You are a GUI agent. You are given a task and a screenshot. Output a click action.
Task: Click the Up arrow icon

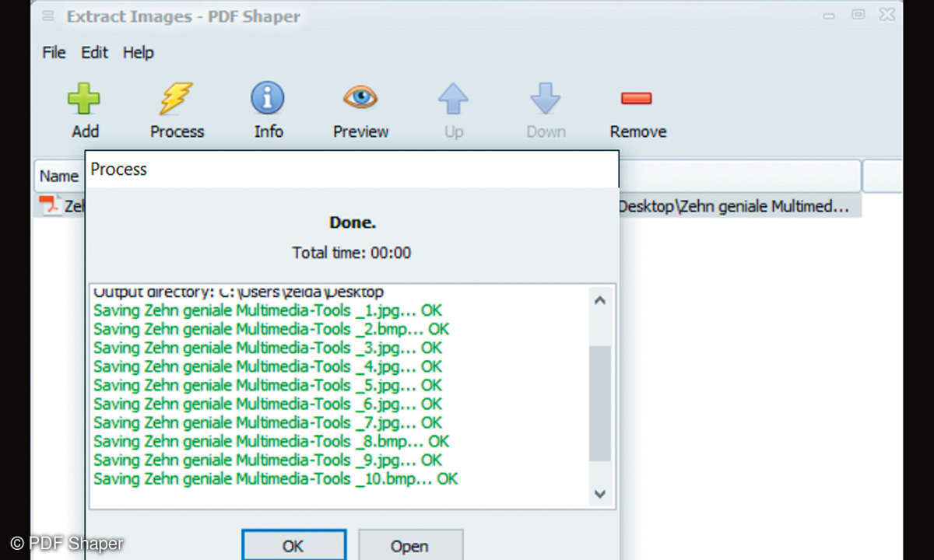(x=453, y=100)
